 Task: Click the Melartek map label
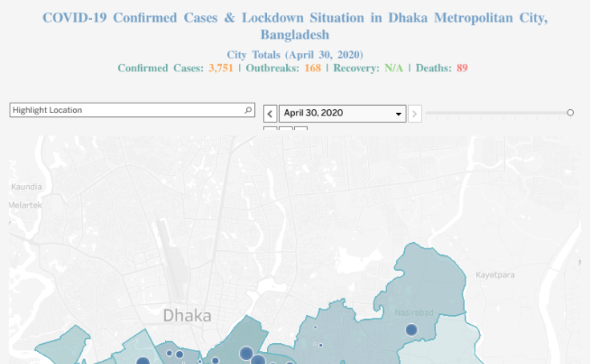coord(25,205)
